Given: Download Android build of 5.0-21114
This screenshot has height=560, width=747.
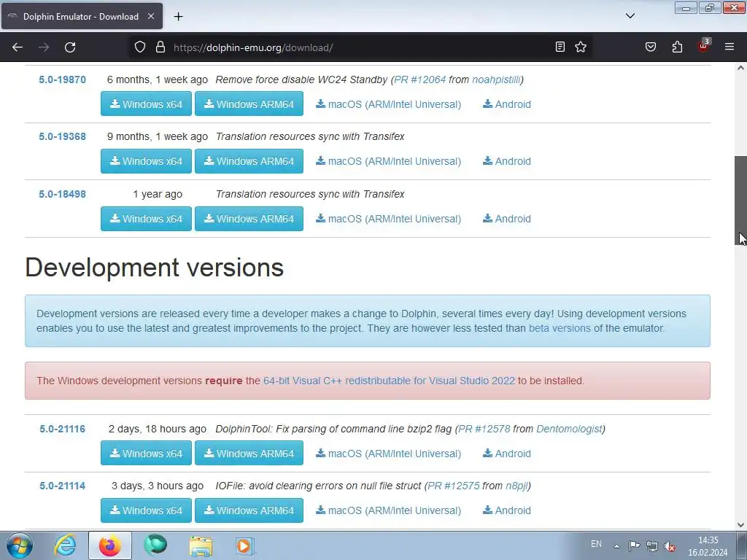Looking at the screenshot, I should click(507, 510).
